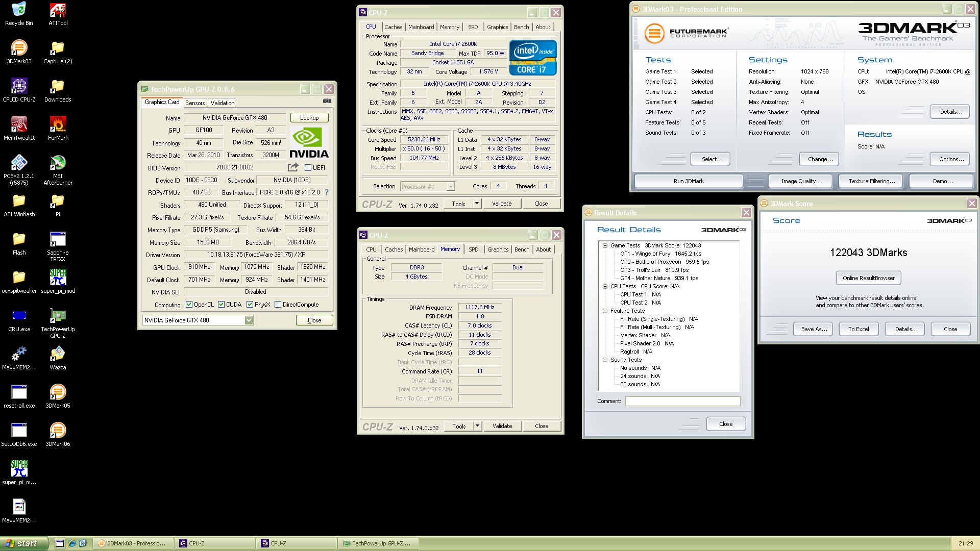Open SPD tab in top CPU-Z

(x=473, y=27)
